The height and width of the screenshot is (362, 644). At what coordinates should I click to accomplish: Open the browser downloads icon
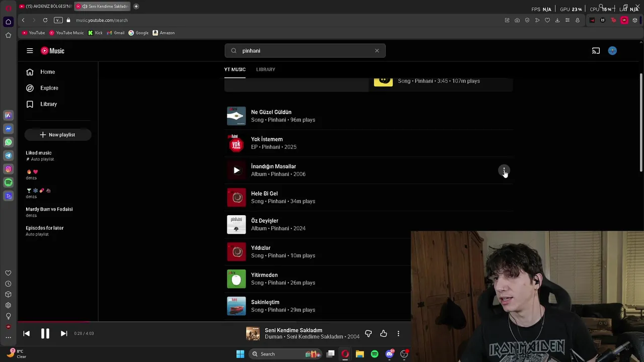pos(557,20)
